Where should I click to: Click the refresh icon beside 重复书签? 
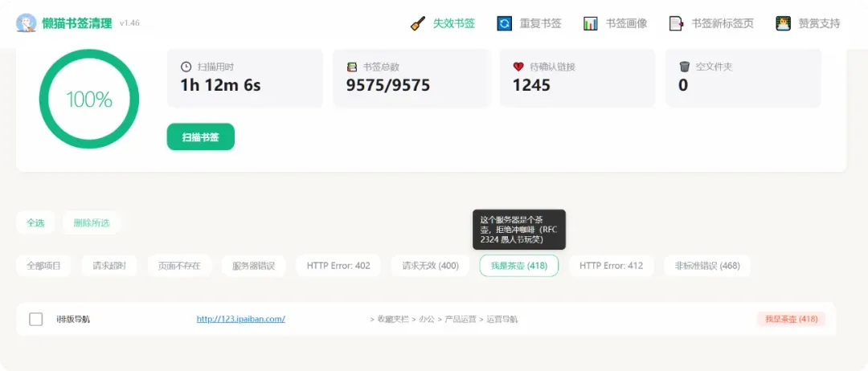point(504,24)
